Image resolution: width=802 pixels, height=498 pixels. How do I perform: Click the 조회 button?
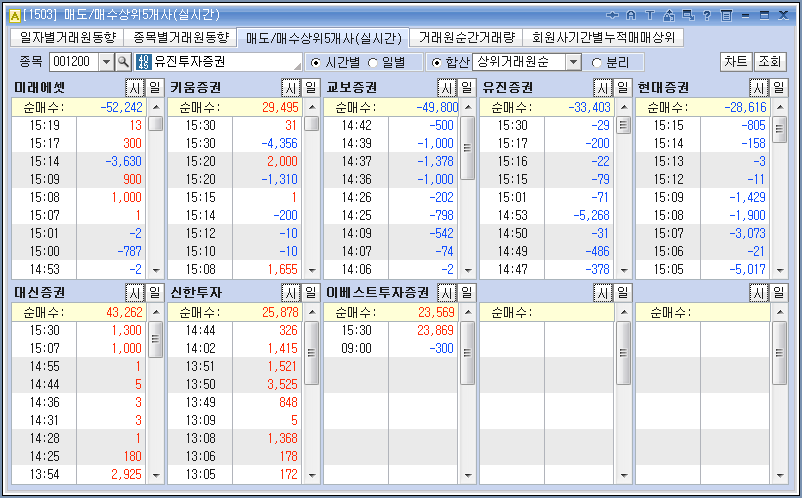click(770, 62)
